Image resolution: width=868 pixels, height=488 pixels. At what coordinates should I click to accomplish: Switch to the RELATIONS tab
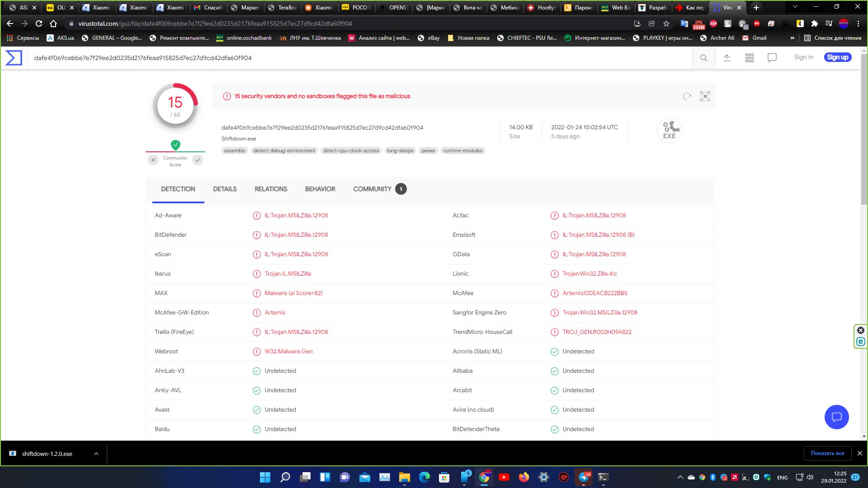pyautogui.click(x=271, y=189)
